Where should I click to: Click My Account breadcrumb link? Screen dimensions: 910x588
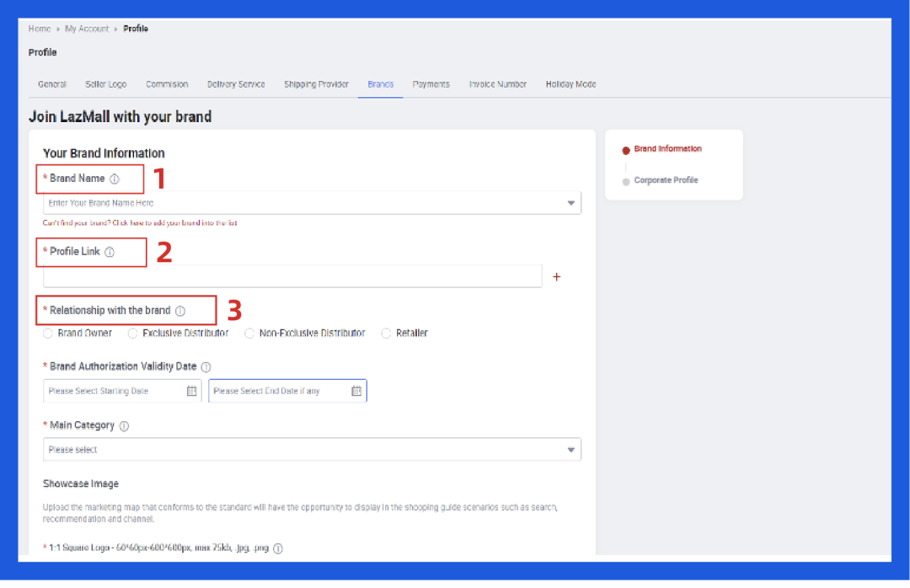point(87,29)
